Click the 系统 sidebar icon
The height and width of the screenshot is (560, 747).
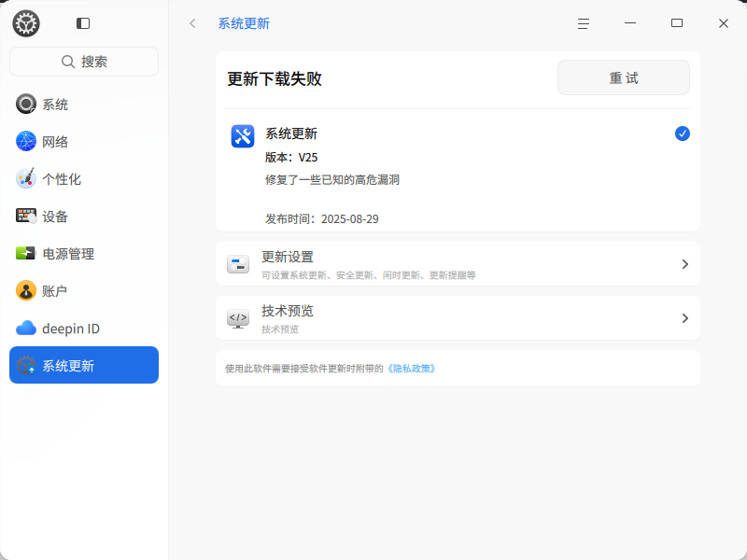point(26,105)
